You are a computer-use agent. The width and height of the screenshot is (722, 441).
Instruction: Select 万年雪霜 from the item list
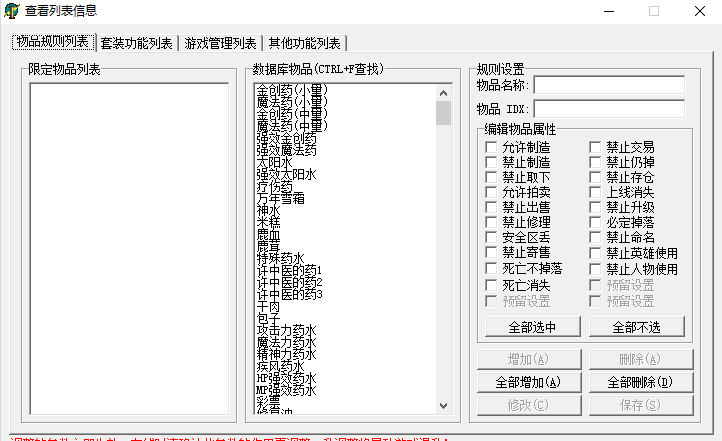tap(281, 198)
